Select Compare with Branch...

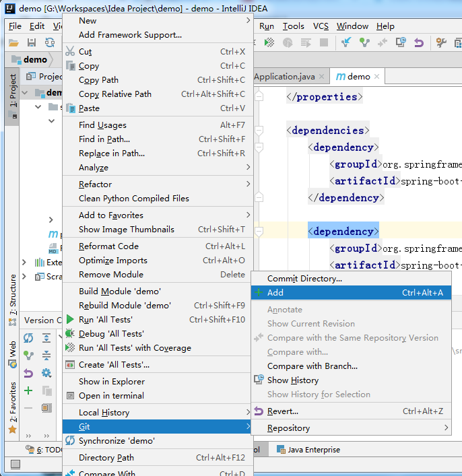[x=351, y=366]
